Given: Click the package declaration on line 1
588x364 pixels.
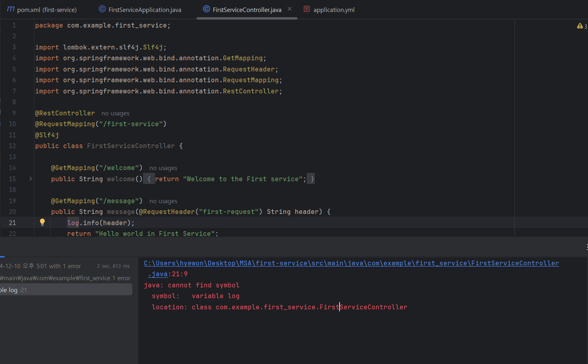Looking at the screenshot, I should pos(103,26).
